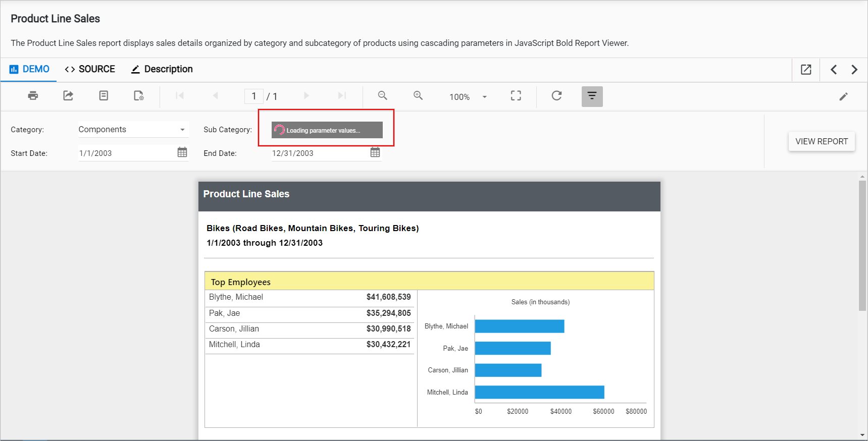This screenshot has height=441, width=868.
Task: Click the Product Line Sales report banner
Action: [429, 196]
